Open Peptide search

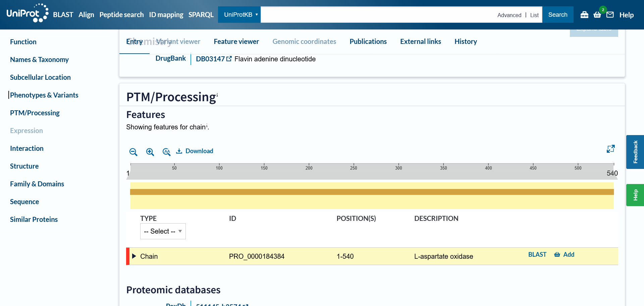tap(121, 15)
